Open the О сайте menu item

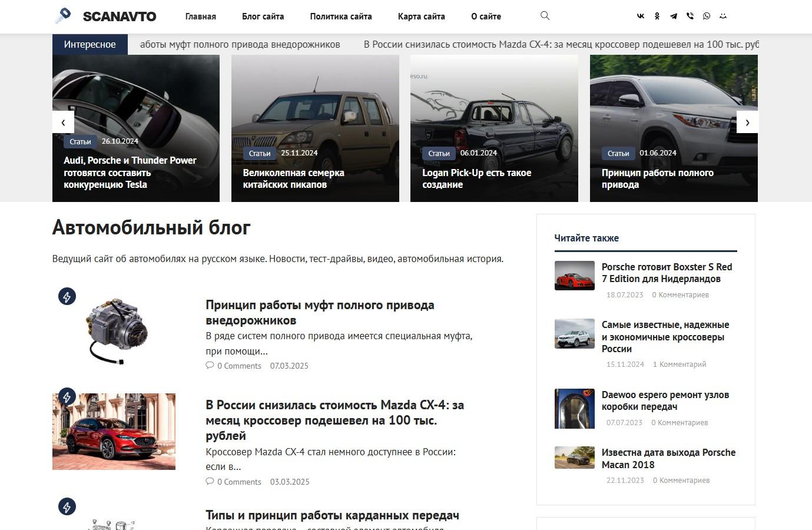(486, 16)
